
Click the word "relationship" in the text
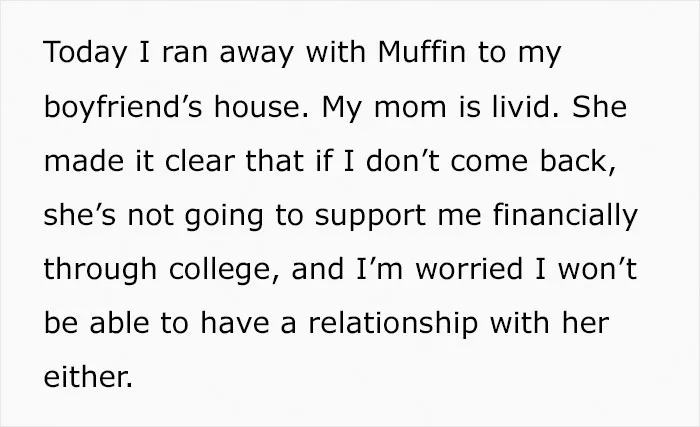pyautogui.click(x=393, y=324)
